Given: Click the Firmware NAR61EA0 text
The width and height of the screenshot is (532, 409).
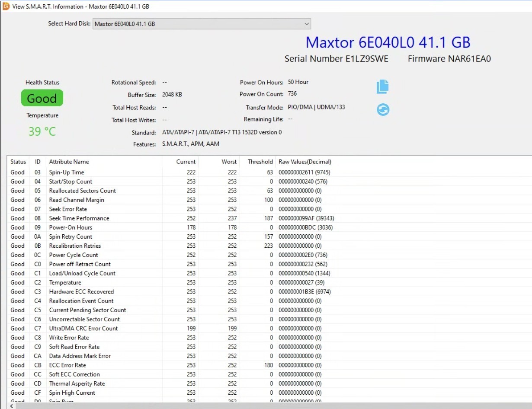Looking at the screenshot, I should click(x=449, y=59).
